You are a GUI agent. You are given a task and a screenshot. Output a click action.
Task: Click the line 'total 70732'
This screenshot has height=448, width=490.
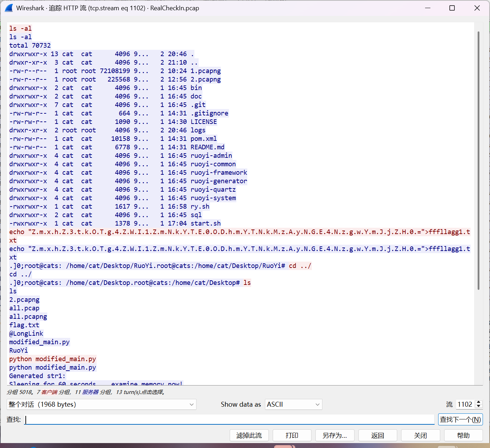point(30,45)
